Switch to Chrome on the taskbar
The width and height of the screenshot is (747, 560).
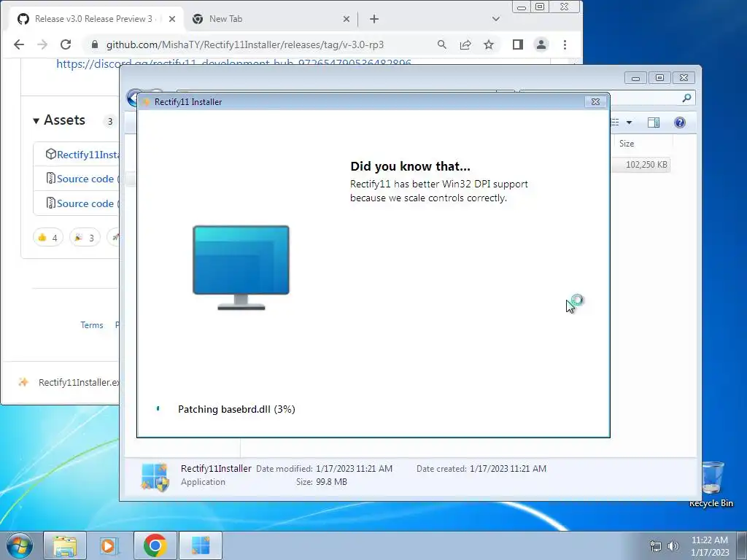tap(155, 545)
